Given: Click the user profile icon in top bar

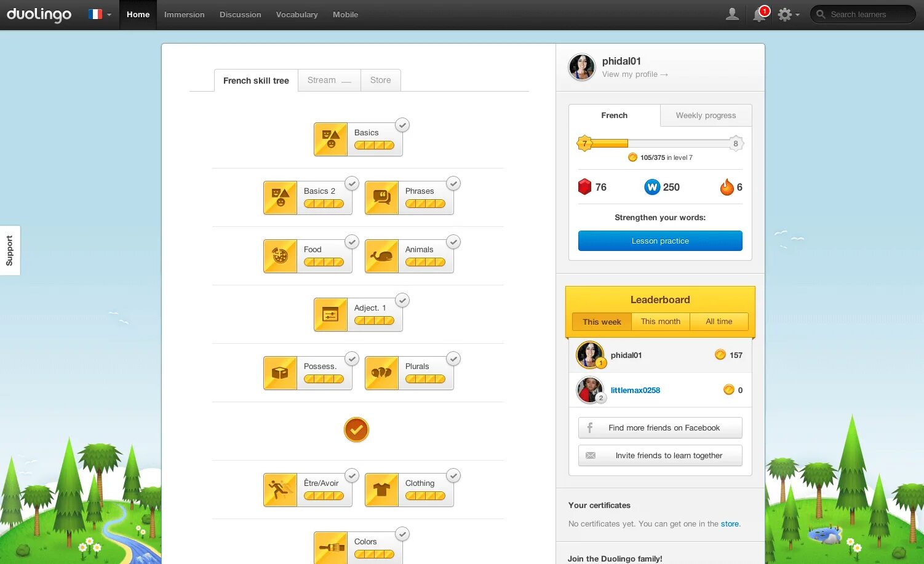Looking at the screenshot, I should 732,14.
